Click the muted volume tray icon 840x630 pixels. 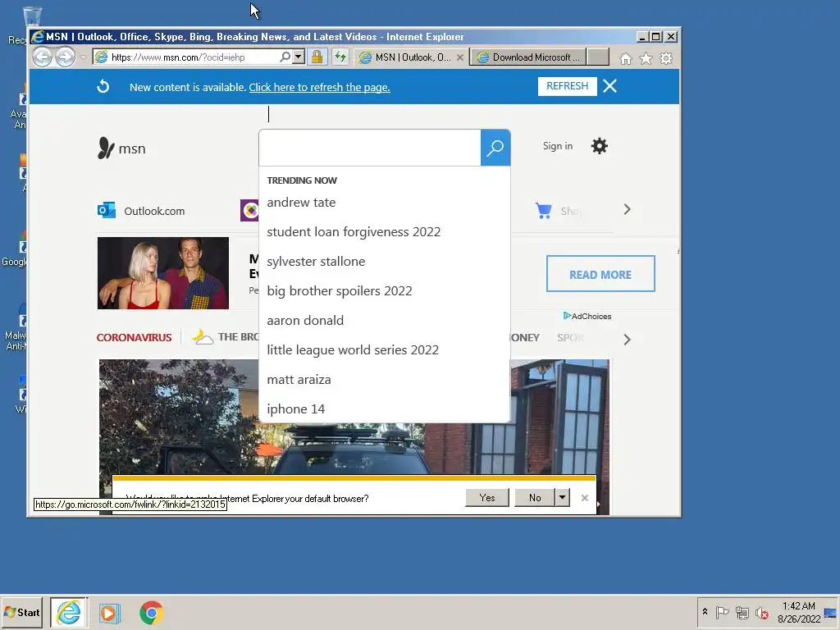coord(761,612)
